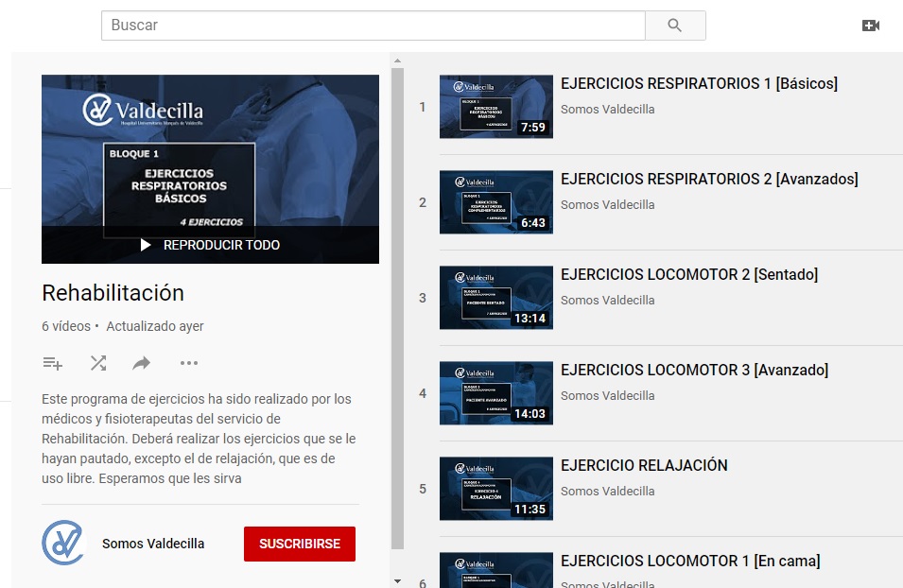Open the three-dot more options icon

[x=188, y=363]
